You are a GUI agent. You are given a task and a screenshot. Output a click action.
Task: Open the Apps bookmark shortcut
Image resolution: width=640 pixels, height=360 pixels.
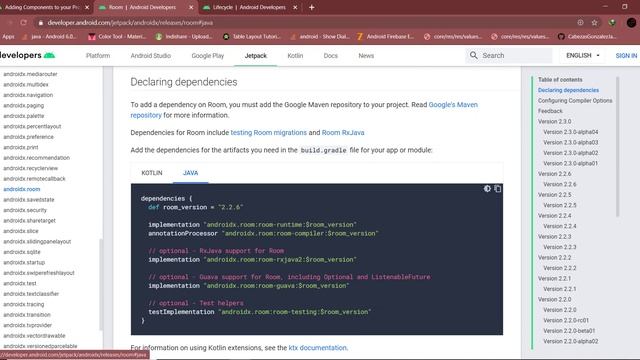8,37
